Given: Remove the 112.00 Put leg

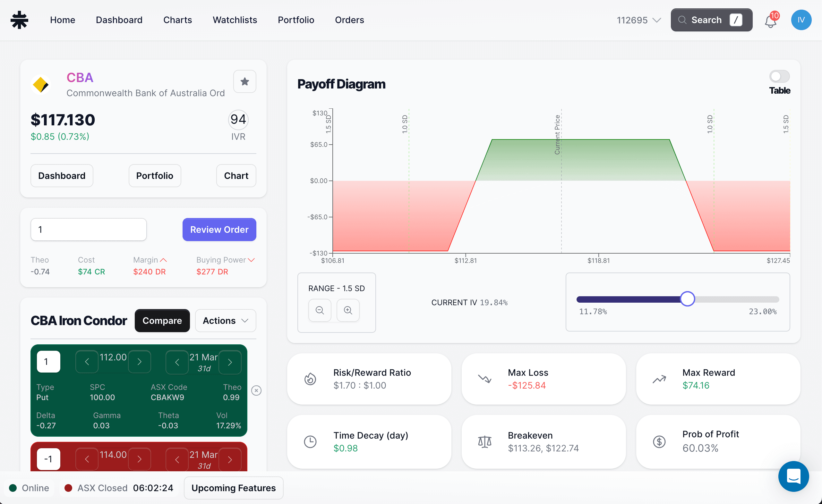Looking at the screenshot, I should (256, 390).
